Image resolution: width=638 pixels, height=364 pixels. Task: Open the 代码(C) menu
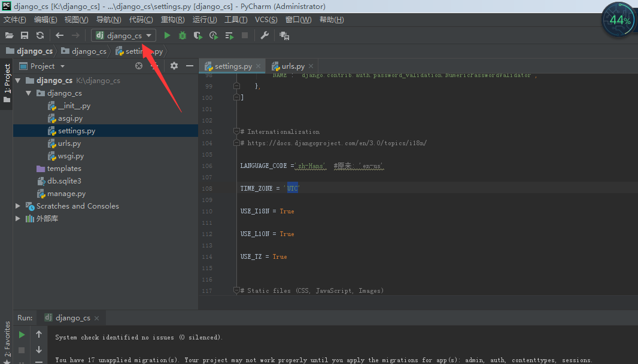point(141,20)
